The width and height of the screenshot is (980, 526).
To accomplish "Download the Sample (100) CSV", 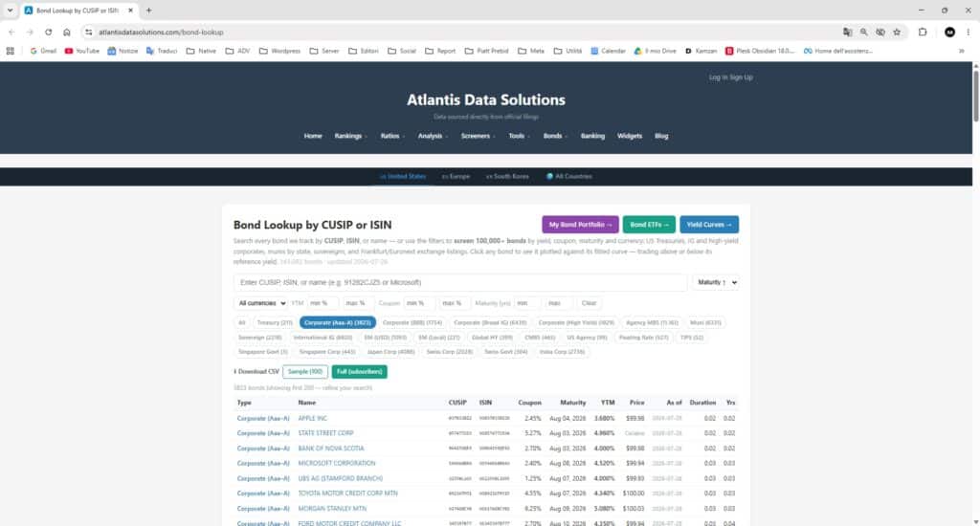I will point(305,372).
